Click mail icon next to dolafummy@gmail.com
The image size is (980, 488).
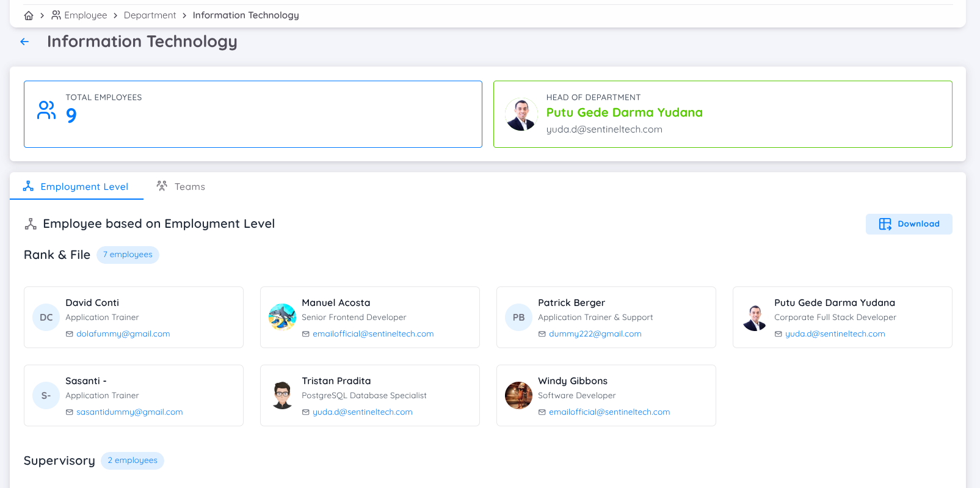[70, 334]
